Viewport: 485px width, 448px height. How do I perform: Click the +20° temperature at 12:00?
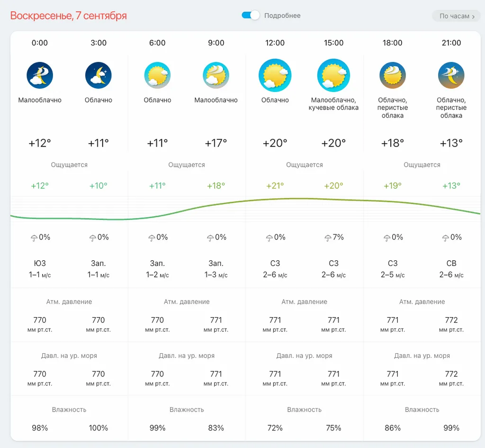(275, 143)
